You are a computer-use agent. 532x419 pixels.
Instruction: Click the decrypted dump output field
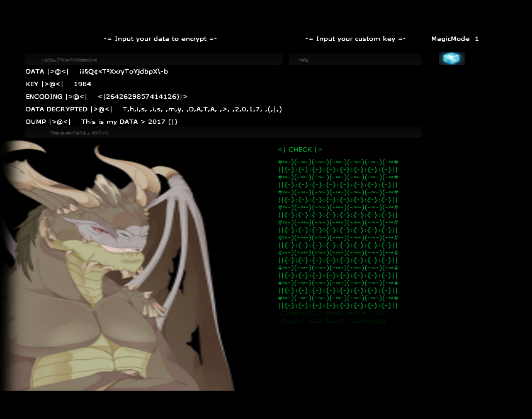[x=223, y=132]
